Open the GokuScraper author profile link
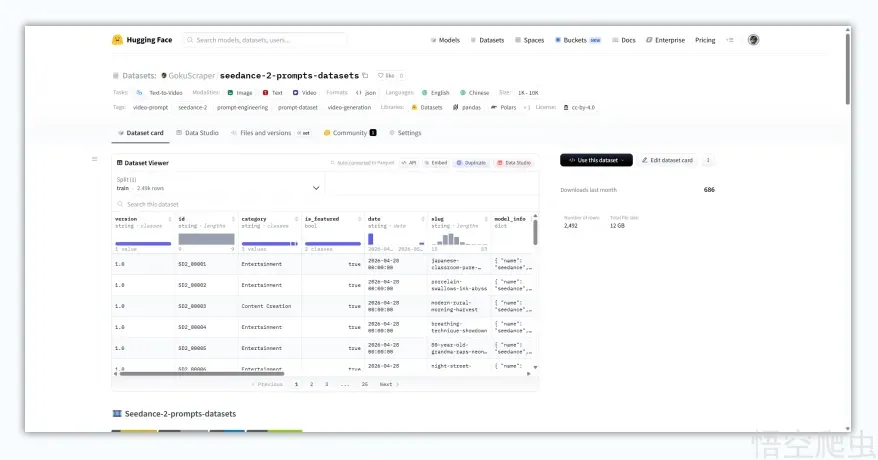 (188, 76)
